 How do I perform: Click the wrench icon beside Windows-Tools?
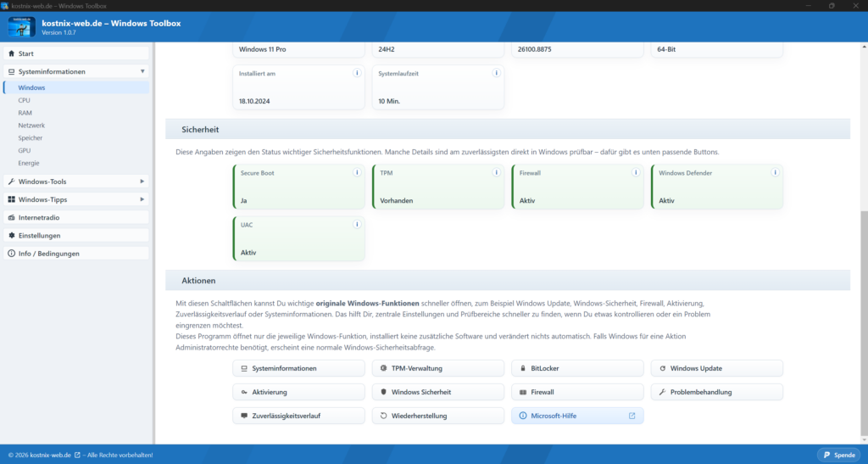11,182
